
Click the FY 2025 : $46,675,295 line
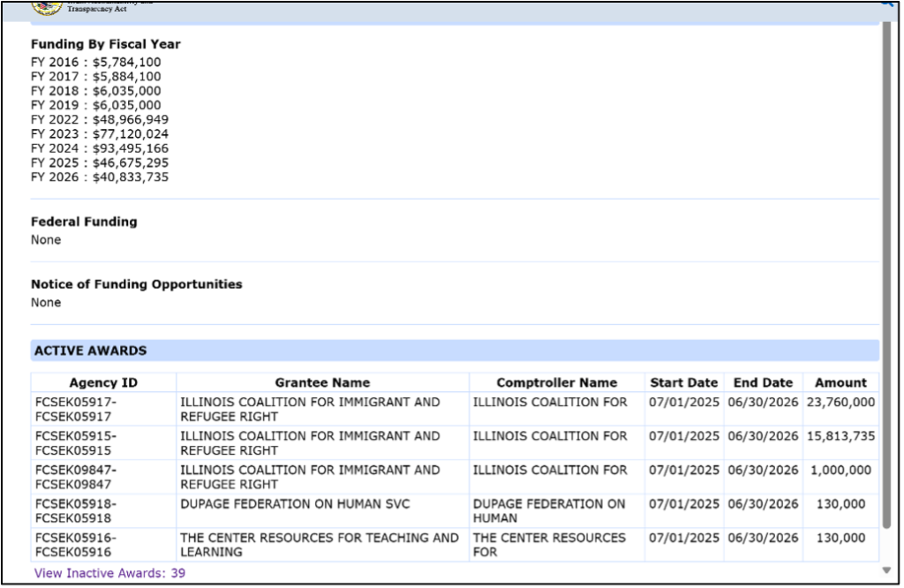pos(100,163)
